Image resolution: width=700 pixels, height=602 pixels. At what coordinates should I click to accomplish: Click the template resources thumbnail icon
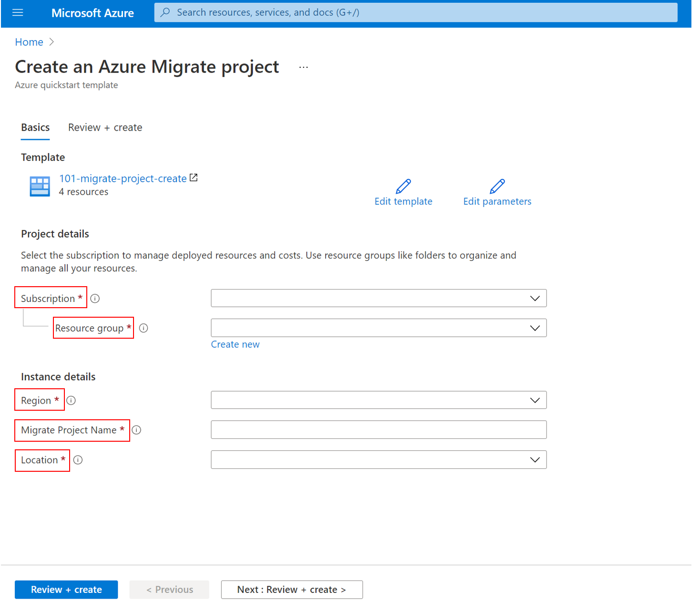[40, 186]
